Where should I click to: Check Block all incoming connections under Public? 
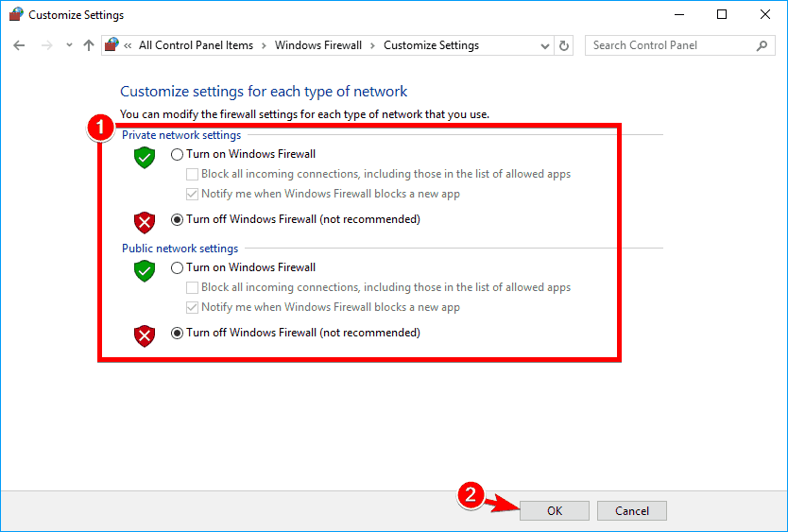[192, 287]
